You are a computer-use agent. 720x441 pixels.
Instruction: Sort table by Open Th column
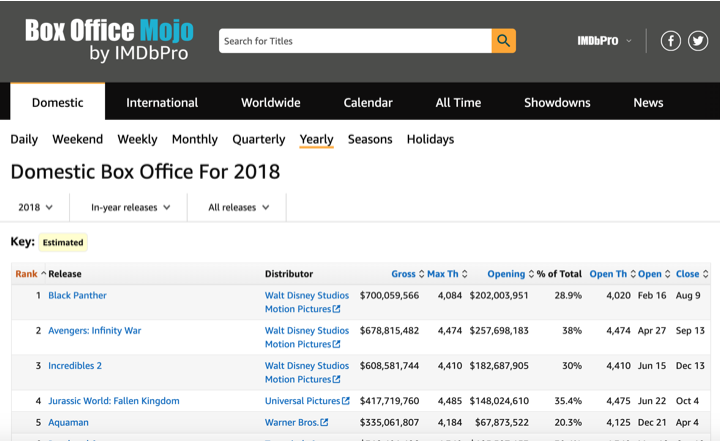[612, 274]
